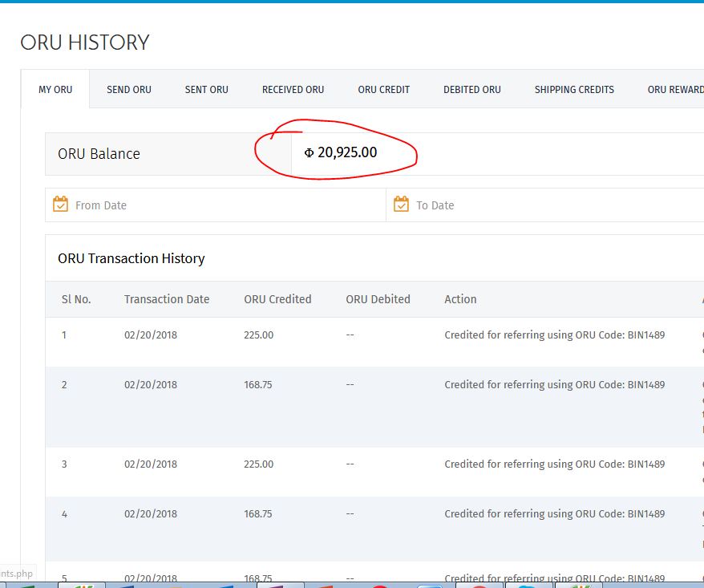704x588 pixels.
Task: Click the ORU balance amount 20,925.00
Action: tap(341, 152)
